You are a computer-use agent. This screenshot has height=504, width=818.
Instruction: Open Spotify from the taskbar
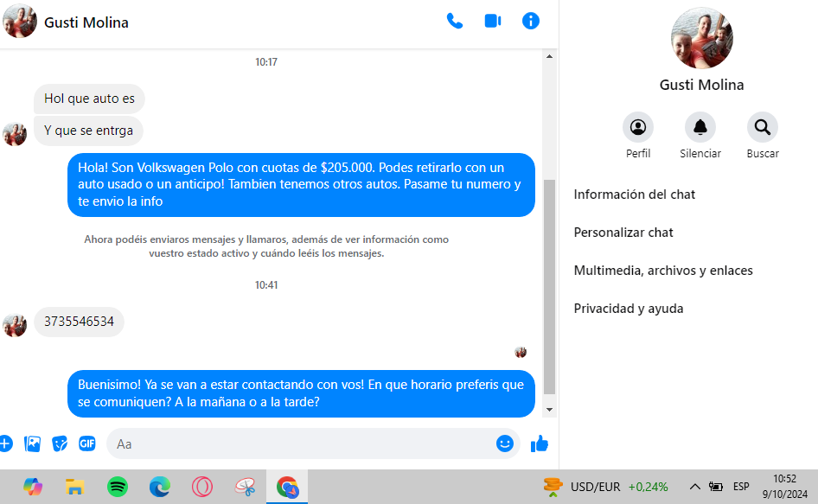pyautogui.click(x=118, y=487)
